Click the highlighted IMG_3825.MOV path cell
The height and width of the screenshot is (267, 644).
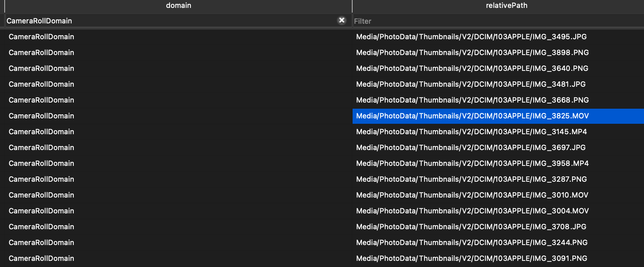click(x=472, y=116)
